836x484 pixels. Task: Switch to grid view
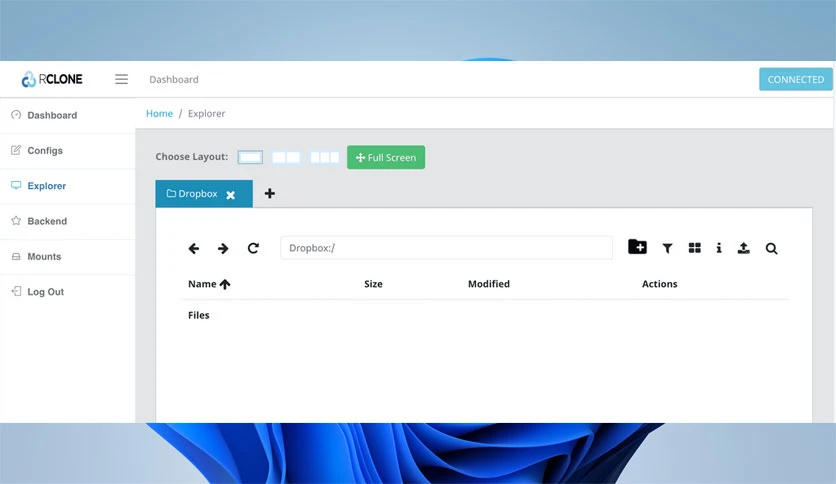(695, 248)
